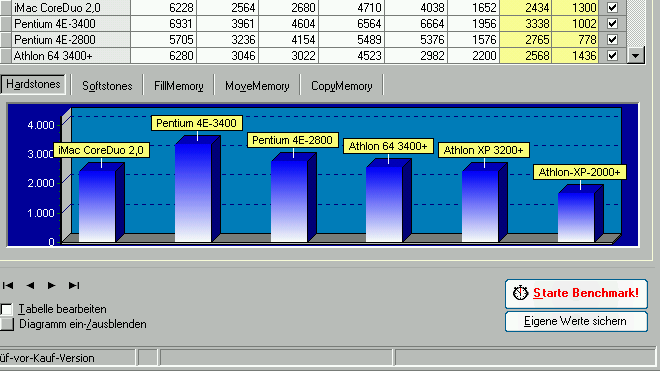Click the red Starte Benchmark! label

(x=586, y=293)
